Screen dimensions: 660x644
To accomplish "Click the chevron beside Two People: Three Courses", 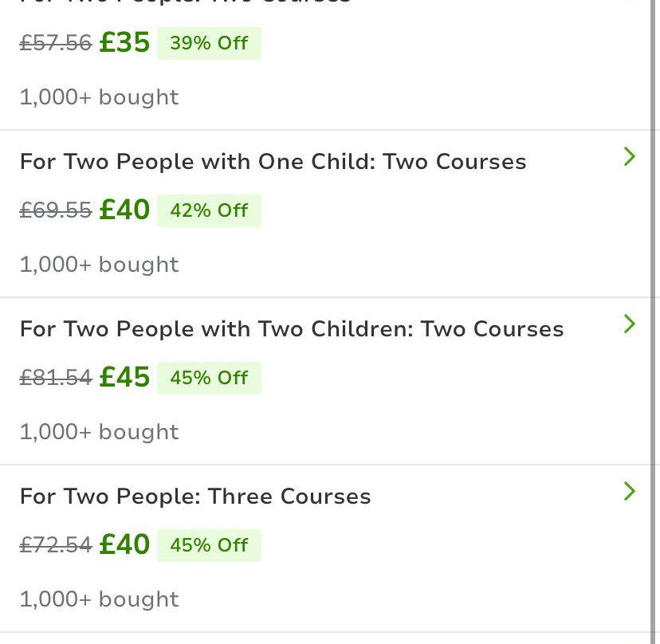I will [x=629, y=492].
